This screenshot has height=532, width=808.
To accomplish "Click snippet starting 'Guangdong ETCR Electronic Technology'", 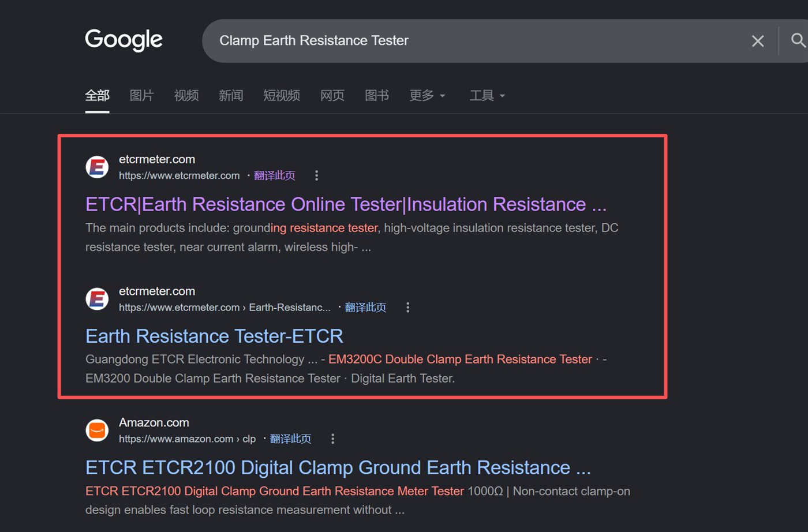I will [346, 369].
